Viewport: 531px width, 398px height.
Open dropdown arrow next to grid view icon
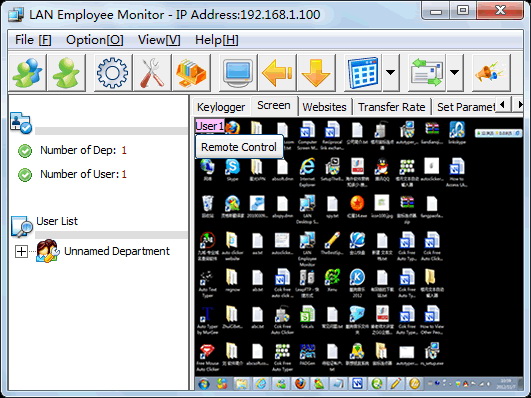click(390, 72)
